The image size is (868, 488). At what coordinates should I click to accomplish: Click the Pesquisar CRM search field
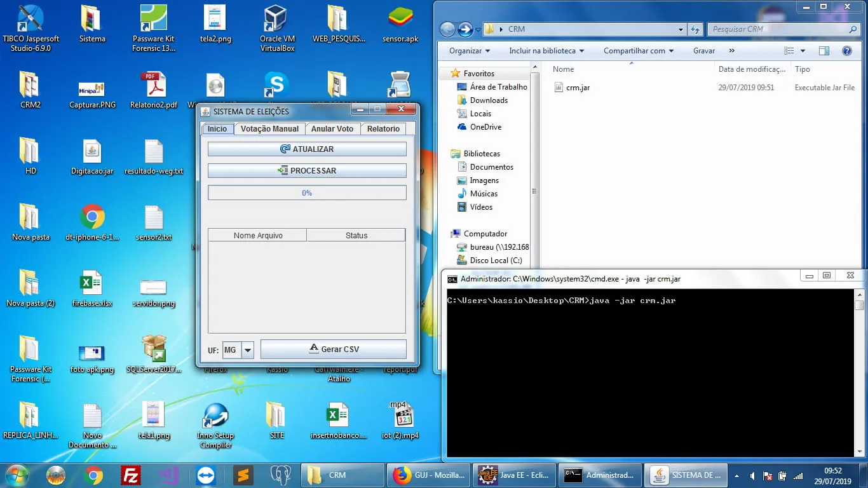pyautogui.click(x=780, y=29)
